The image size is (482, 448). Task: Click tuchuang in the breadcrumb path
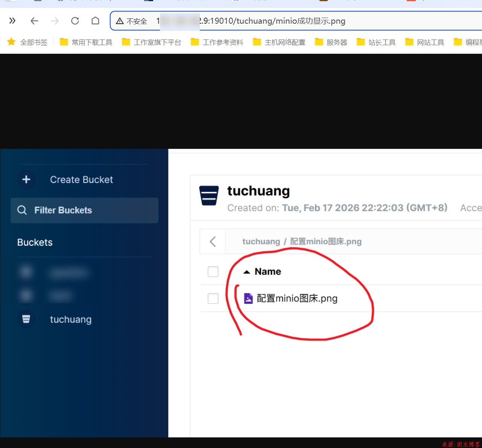[x=261, y=241]
